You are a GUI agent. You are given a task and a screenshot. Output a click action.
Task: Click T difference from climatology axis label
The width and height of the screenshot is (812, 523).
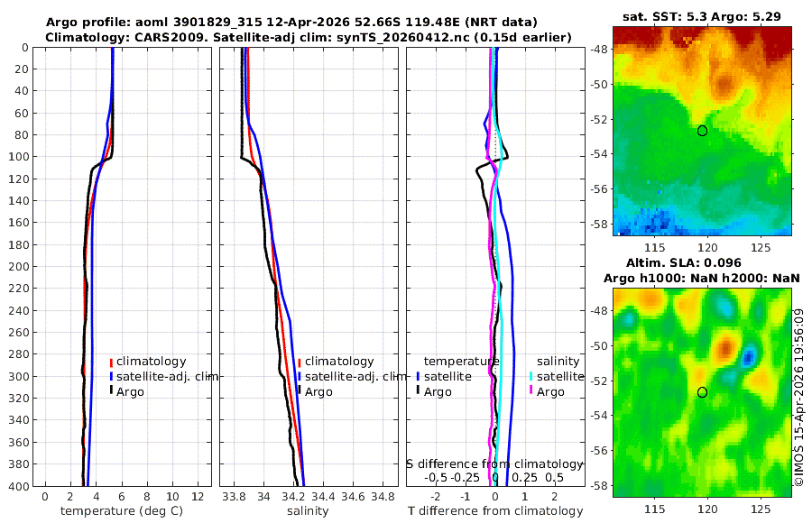click(x=495, y=511)
